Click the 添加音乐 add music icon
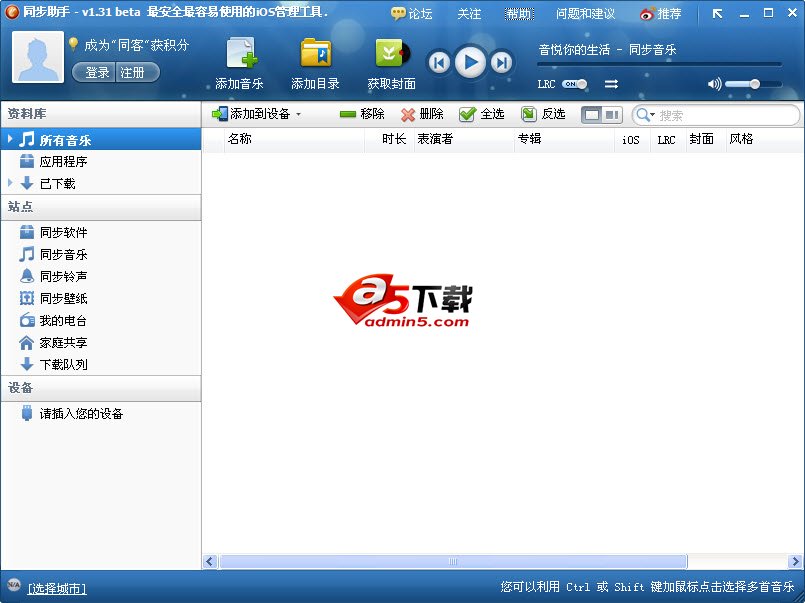The image size is (805, 603). click(x=240, y=53)
